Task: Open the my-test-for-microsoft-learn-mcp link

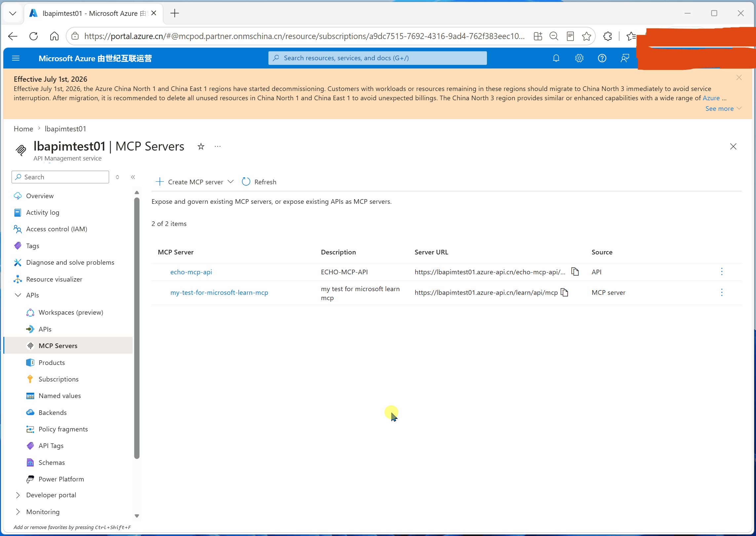Action: [x=219, y=292]
